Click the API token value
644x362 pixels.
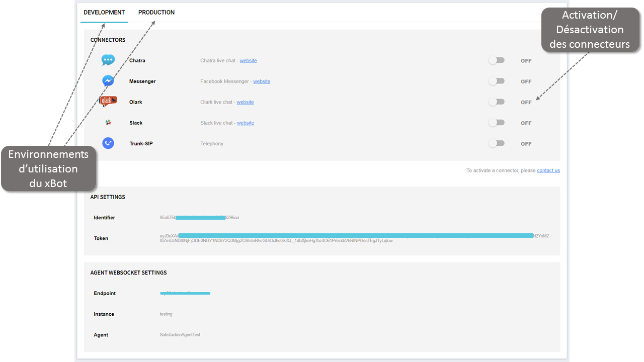tap(354, 238)
